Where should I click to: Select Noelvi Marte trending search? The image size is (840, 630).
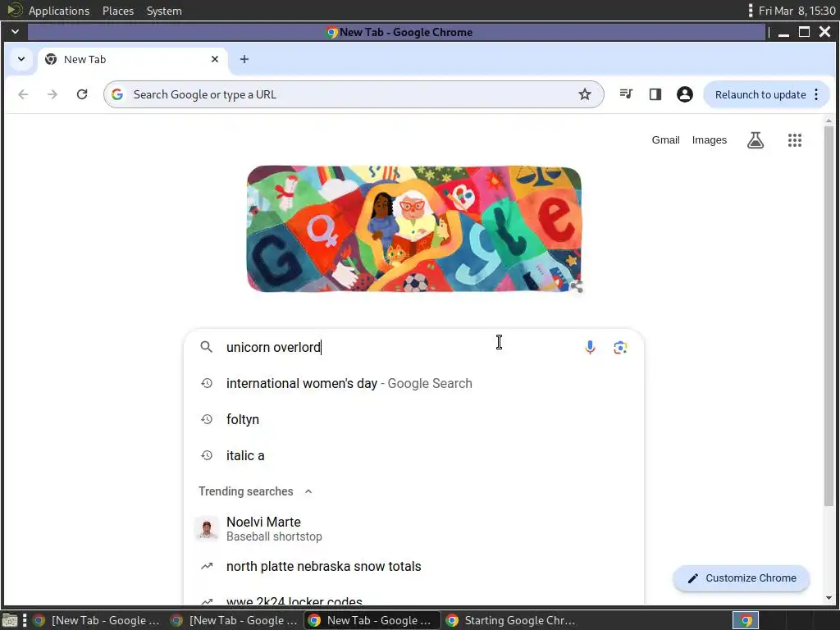pos(413,529)
